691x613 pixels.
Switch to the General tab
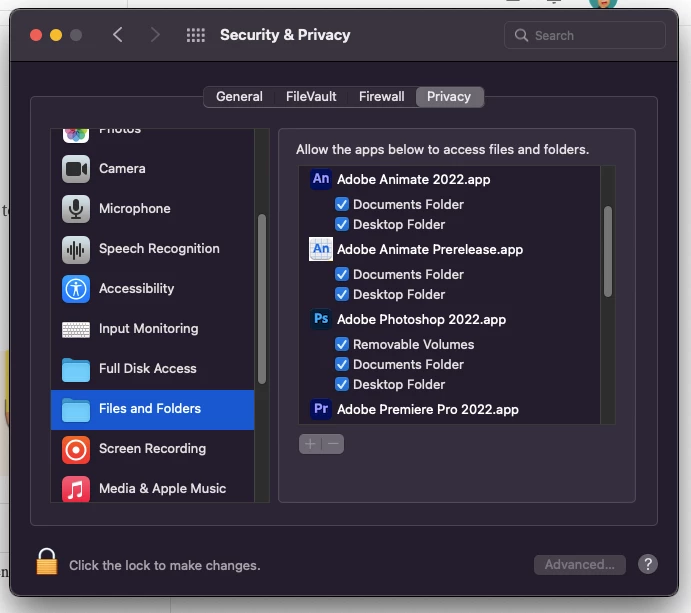click(239, 97)
